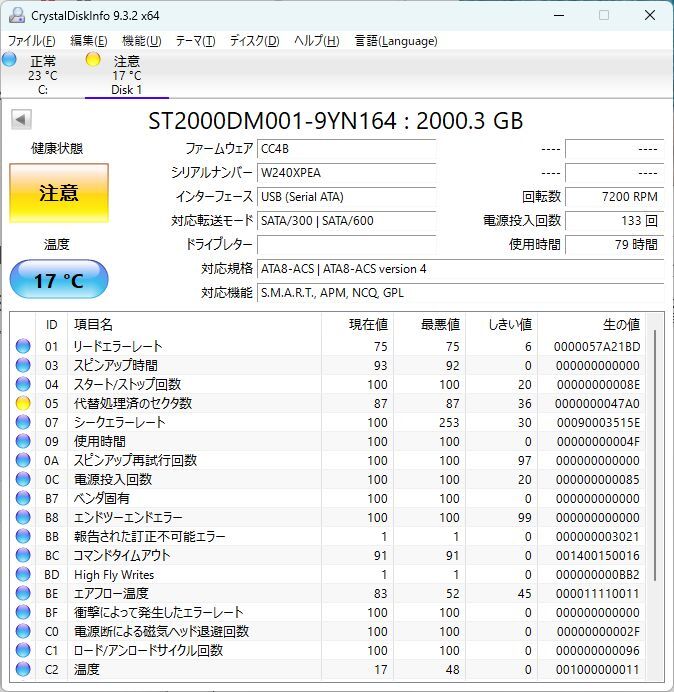Click the 対応規格 field ATA8-ACS
Viewport: 674px width, 692px height.
pos(460,269)
